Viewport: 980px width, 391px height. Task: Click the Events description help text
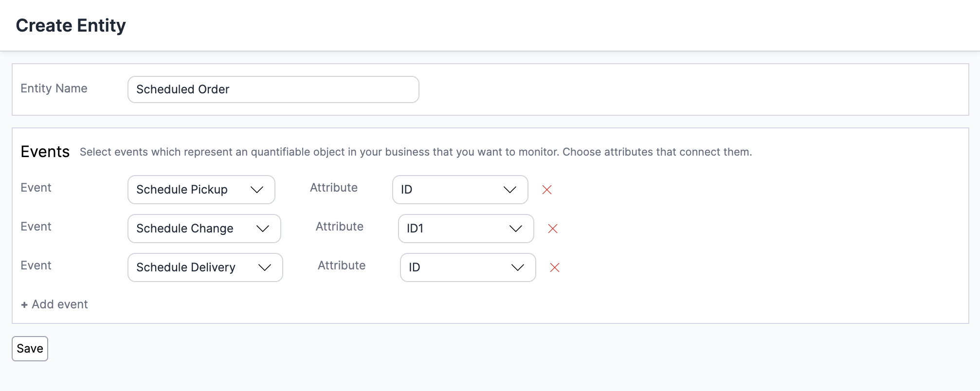416,152
